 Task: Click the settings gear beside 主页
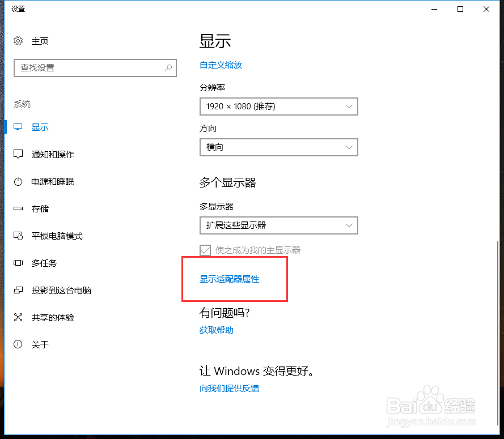pos(18,41)
